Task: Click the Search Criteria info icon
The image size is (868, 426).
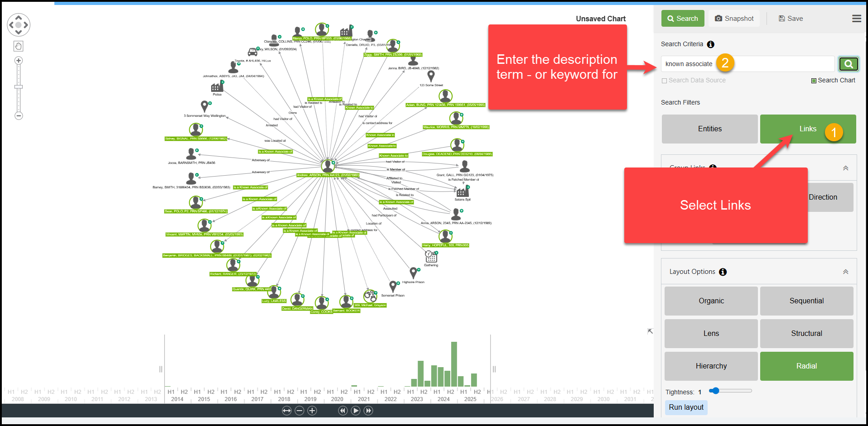Action: click(711, 44)
